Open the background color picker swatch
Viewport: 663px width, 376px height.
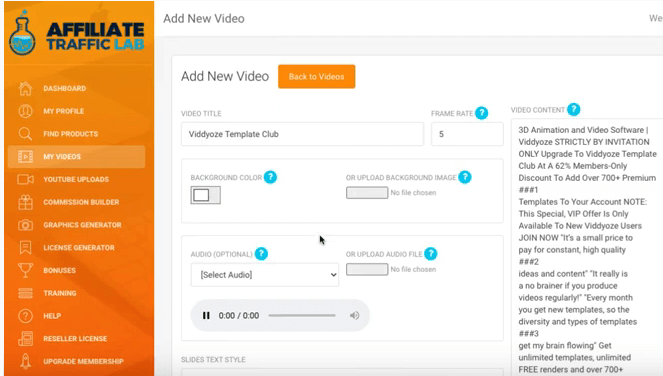pos(205,195)
